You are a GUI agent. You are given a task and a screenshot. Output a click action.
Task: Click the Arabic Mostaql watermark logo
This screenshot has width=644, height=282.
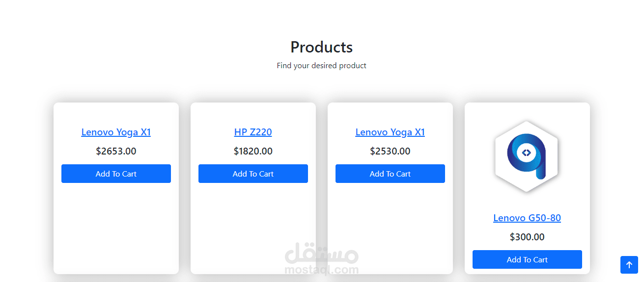tap(321, 254)
